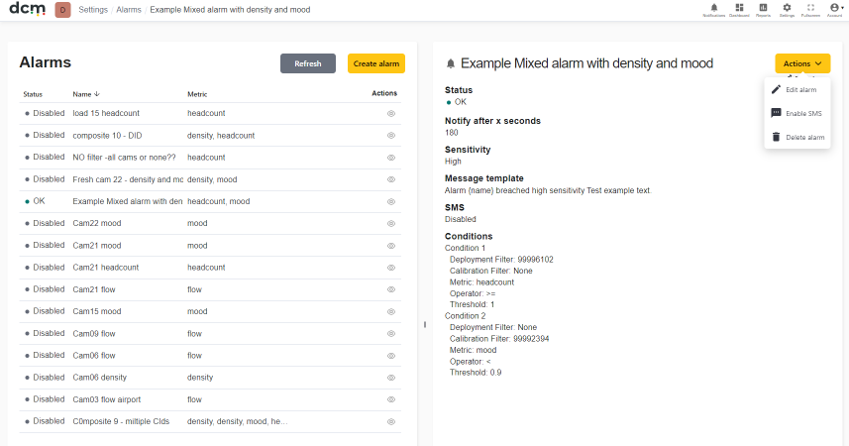The width and height of the screenshot is (849, 446).
Task: View the load 15 headcount alarm eye icon
Action: tap(391, 114)
